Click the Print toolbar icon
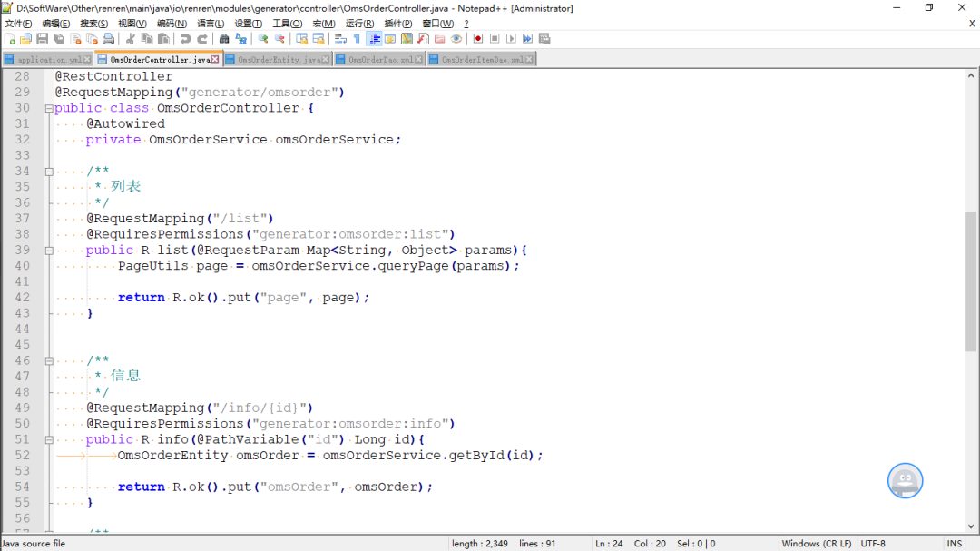Screen dimensions: 980x551 pyautogui.click(x=108, y=39)
